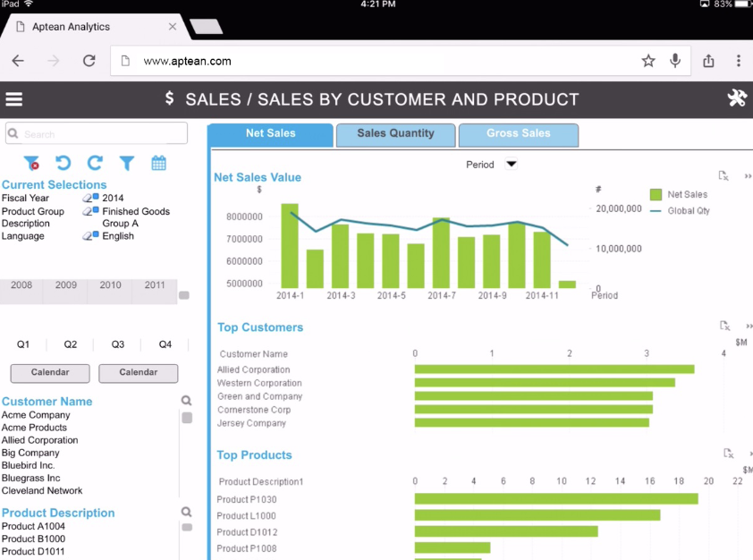
Task: Open the first Calendar button
Action: point(49,373)
